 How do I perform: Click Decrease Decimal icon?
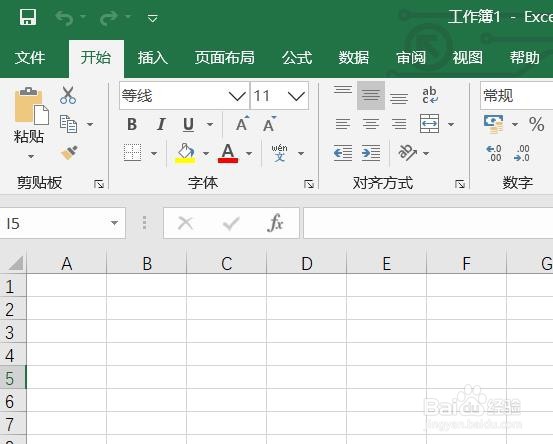point(522,153)
